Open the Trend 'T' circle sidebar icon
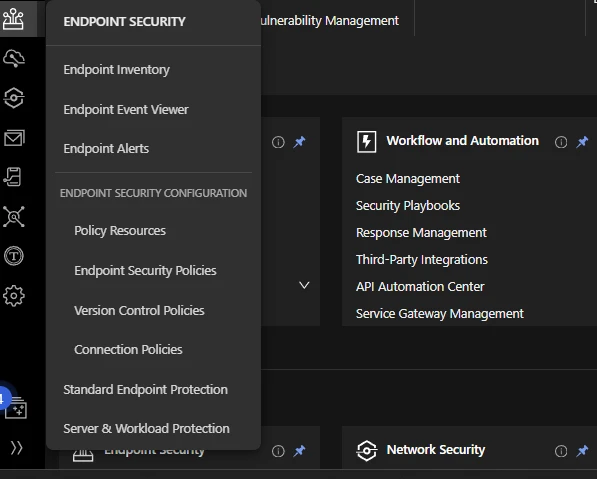The image size is (597, 479). (14, 255)
